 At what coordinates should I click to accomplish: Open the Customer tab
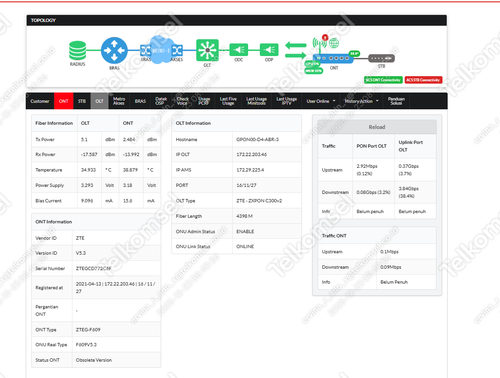[40, 101]
